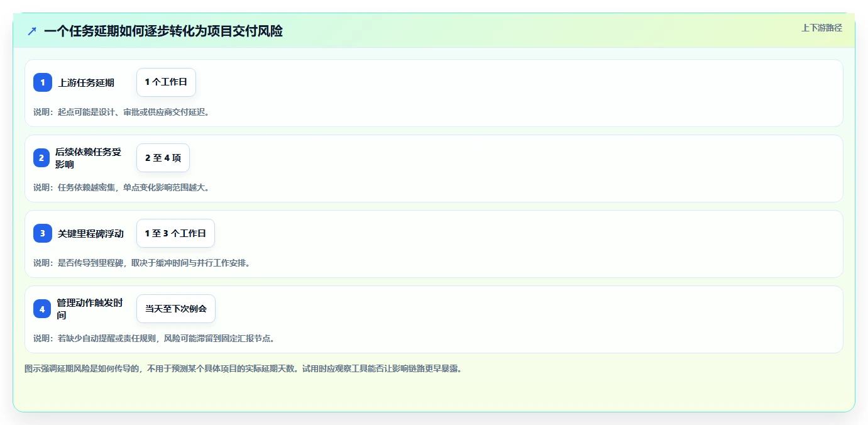Screen dimensions: 868x425
Task: Select step number 1 badge
Action: [x=43, y=82]
